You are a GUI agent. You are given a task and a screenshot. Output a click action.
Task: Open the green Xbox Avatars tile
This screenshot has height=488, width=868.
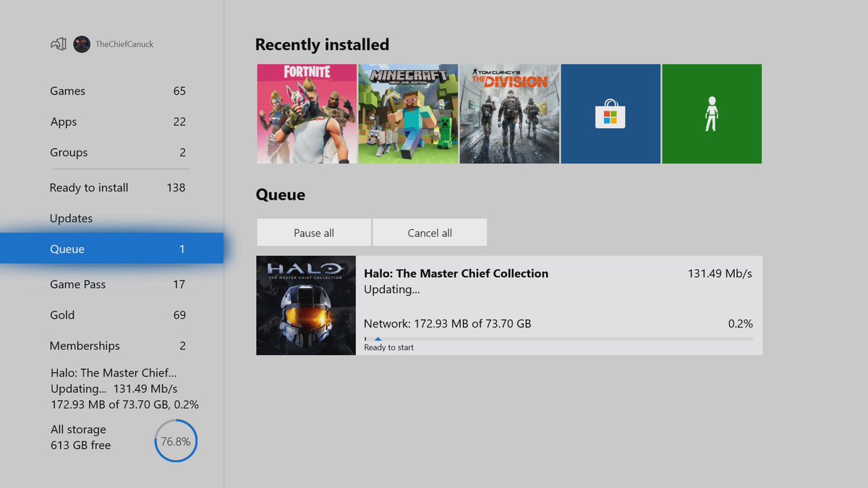pyautogui.click(x=712, y=114)
